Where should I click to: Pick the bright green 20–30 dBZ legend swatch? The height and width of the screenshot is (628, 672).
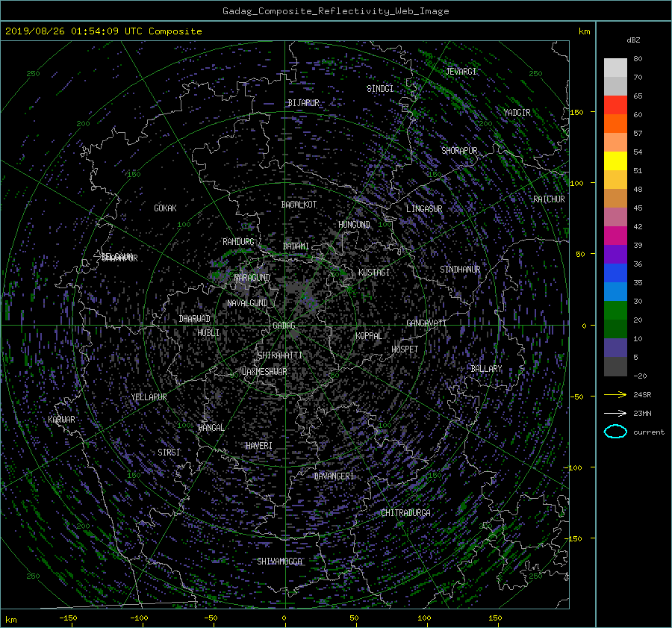[x=615, y=310]
